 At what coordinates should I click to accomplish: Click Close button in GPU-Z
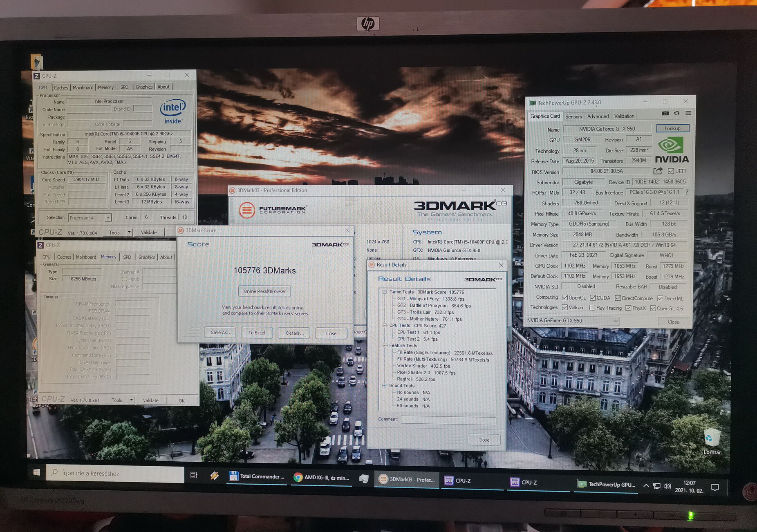click(673, 322)
